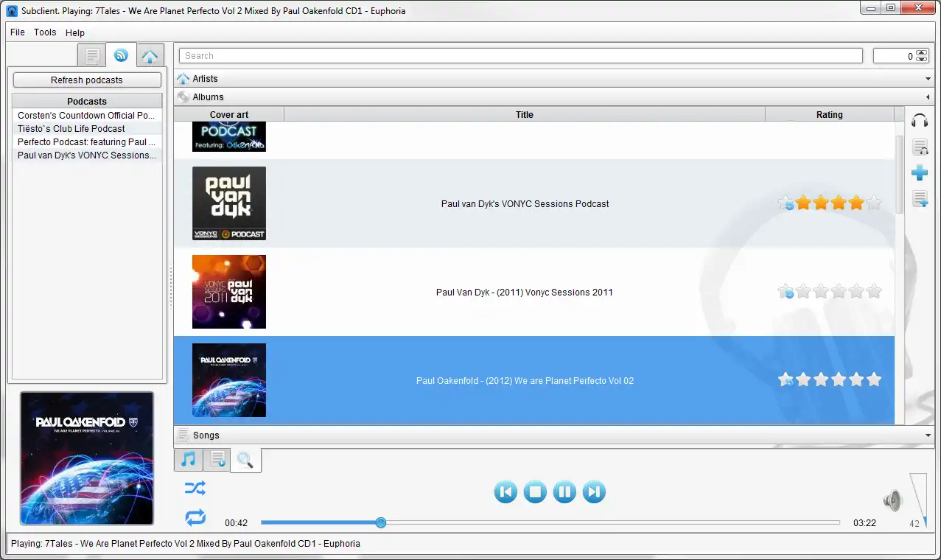Image resolution: width=941 pixels, height=560 pixels.
Task: Rate VONYC Sessions Podcast five stars
Action: (874, 203)
